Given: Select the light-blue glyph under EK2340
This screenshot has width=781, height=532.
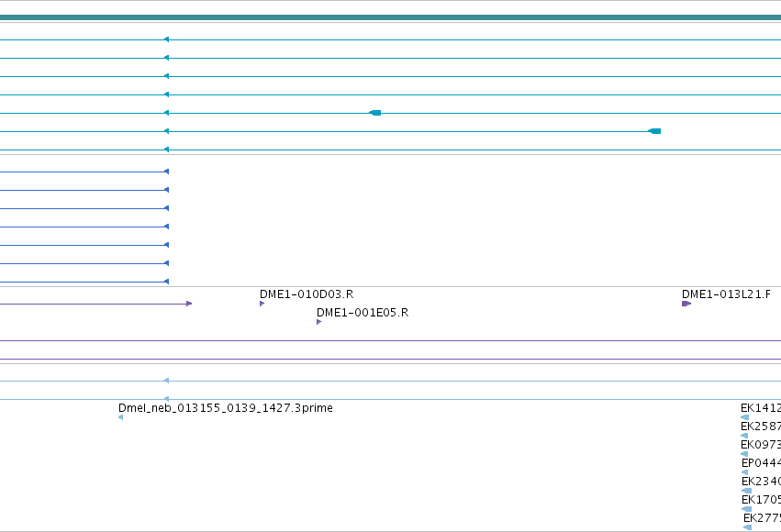Looking at the screenshot, I should [x=747, y=492].
